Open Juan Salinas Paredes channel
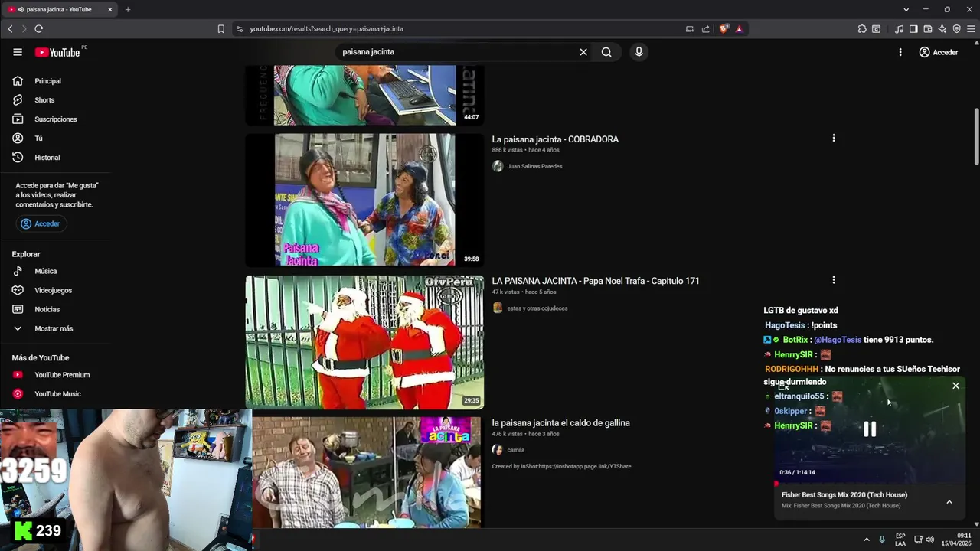The height and width of the screenshot is (551, 980). (x=534, y=166)
